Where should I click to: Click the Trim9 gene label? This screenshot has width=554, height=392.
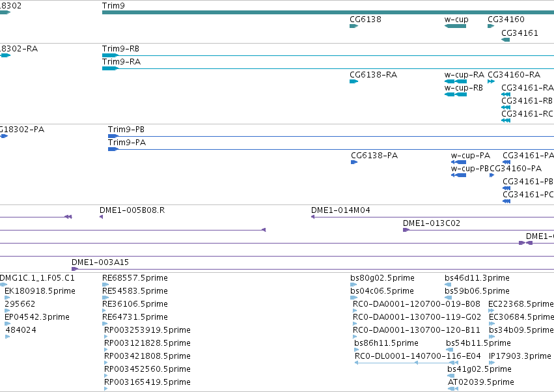[x=113, y=6]
